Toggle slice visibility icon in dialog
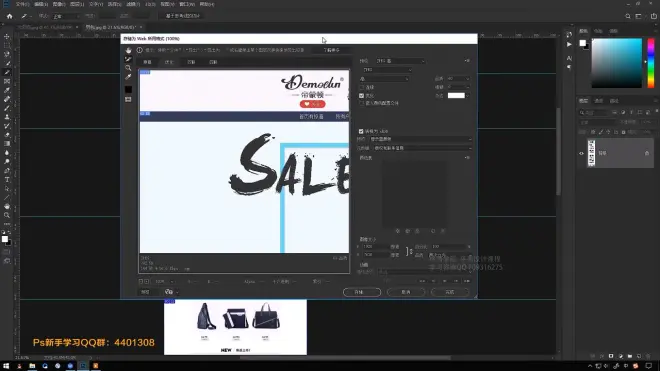This screenshot has height=371, width=660. click(128, 99)
